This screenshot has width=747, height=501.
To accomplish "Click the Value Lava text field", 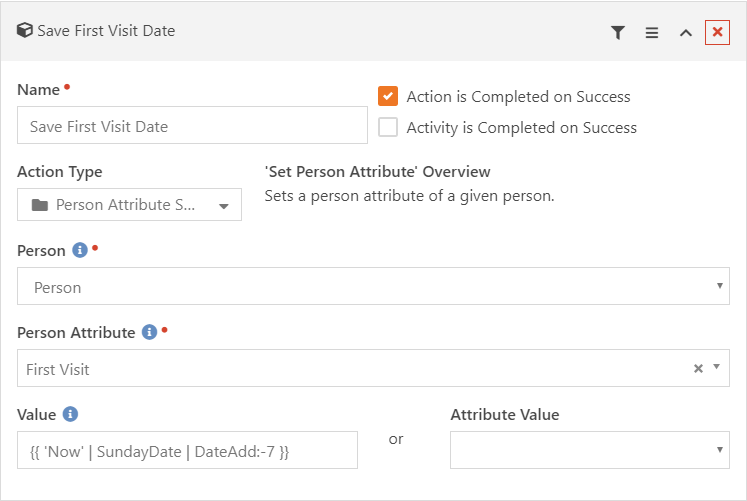I will [x=187, y=450].
